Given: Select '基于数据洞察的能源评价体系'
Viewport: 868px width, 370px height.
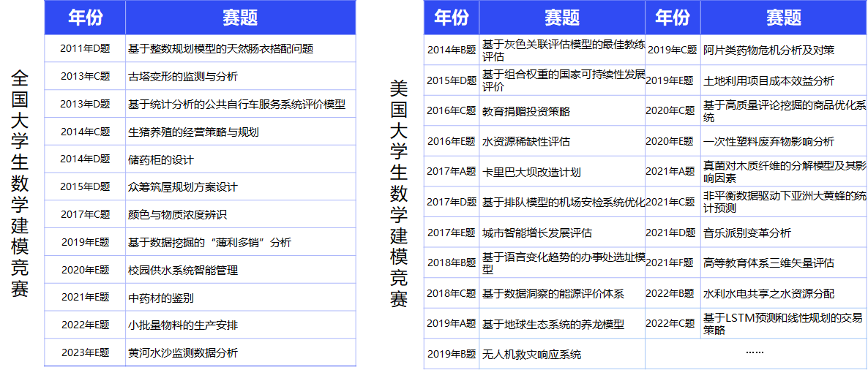Looking at the screenshot, I should 553,294.
